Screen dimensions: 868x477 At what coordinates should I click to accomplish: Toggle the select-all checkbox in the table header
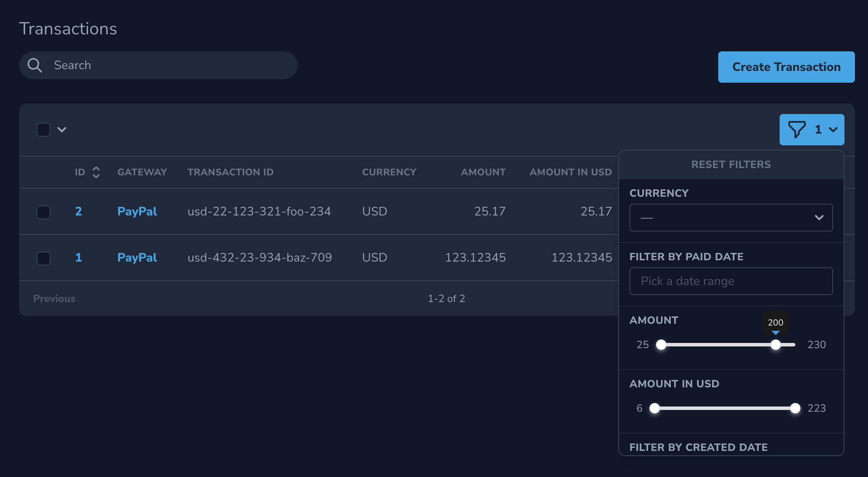click(x=44, y=130)
